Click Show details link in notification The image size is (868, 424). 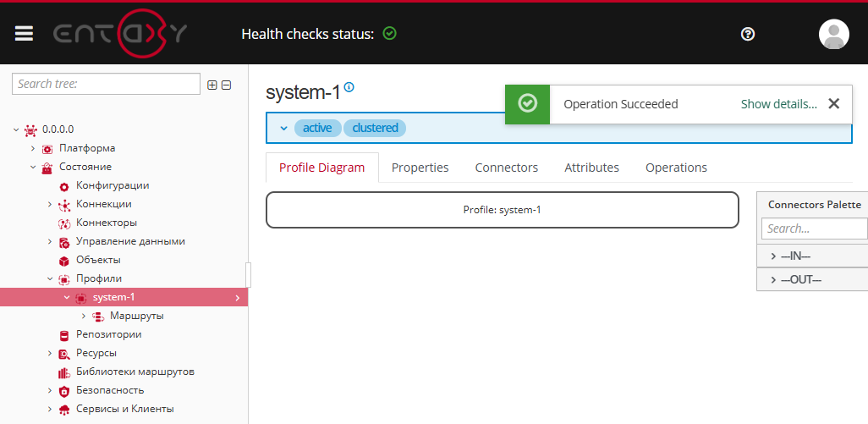tap(778, 104)
